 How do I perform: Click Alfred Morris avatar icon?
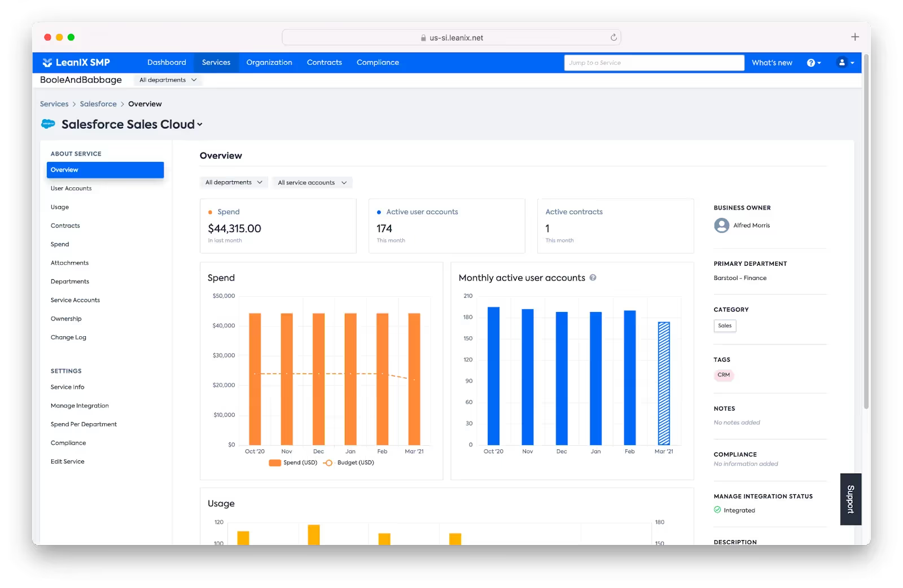coord(721,226)
